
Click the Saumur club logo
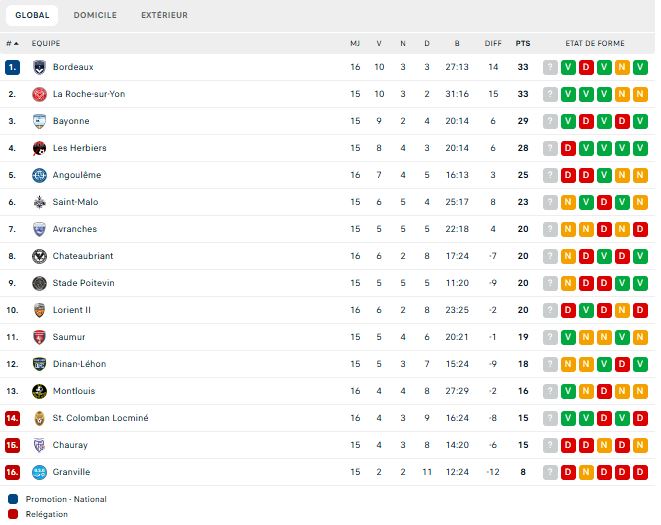pyautogui.click(x=39, y=337)
